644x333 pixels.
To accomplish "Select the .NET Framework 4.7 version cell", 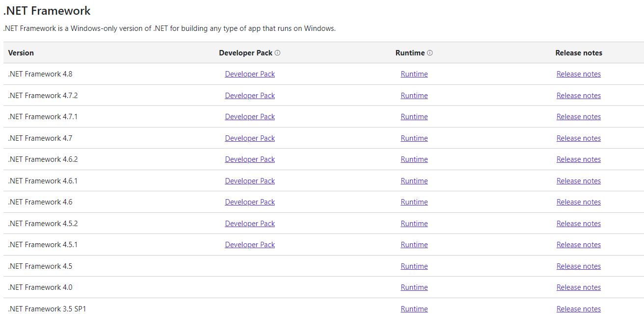I will click(40, 138).
